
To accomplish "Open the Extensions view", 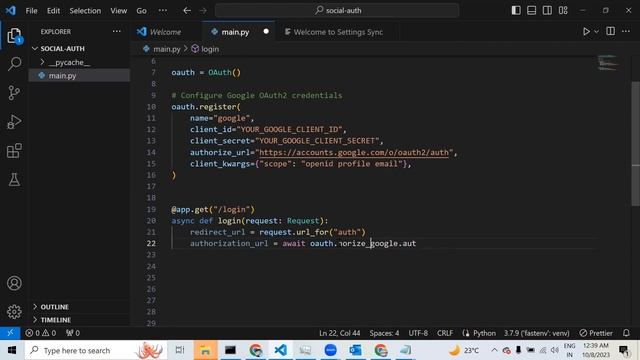I will [14, 151].
